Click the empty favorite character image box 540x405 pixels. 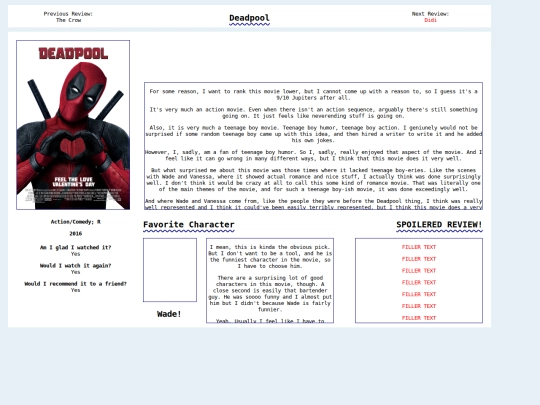(x=170, y=270)
